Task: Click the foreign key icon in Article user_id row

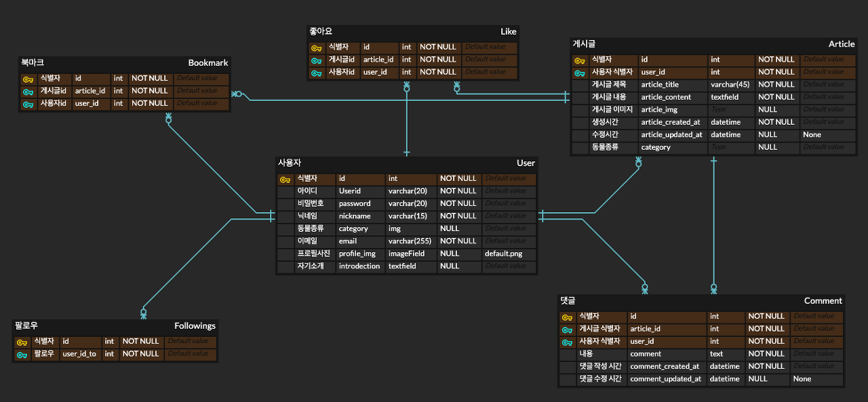Action: [x=579, y=73]
